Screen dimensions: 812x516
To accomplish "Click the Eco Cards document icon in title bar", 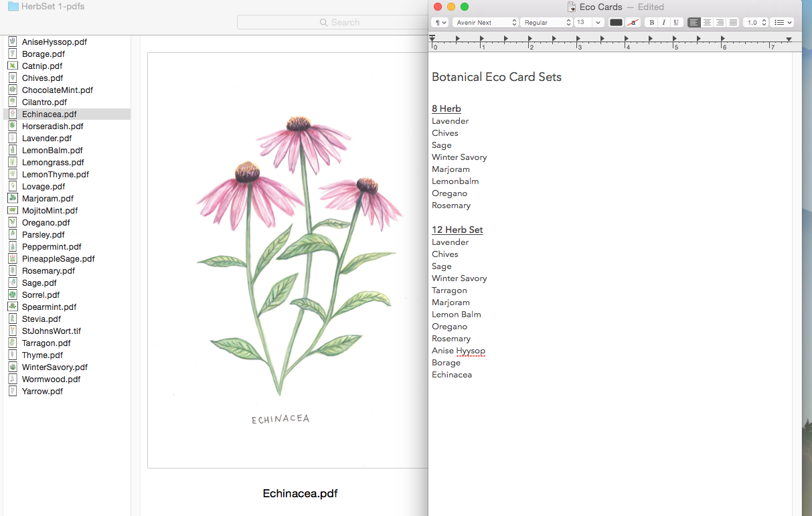I will click(x=571, y=7).
